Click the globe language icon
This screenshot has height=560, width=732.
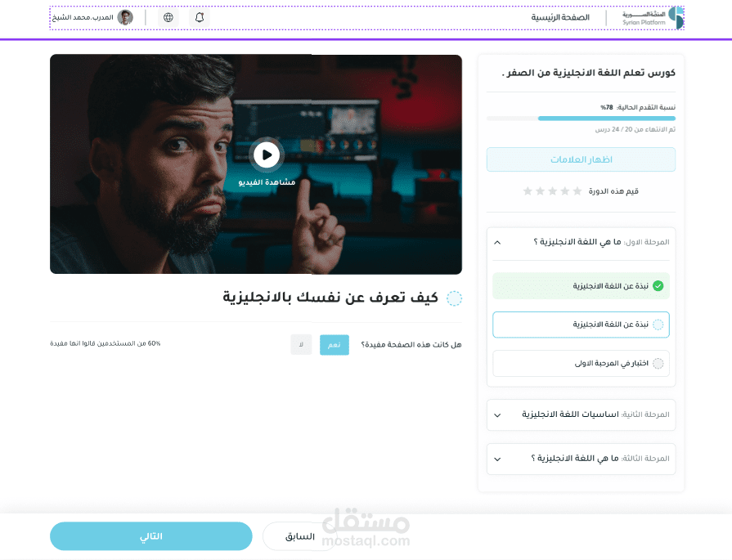168,18
